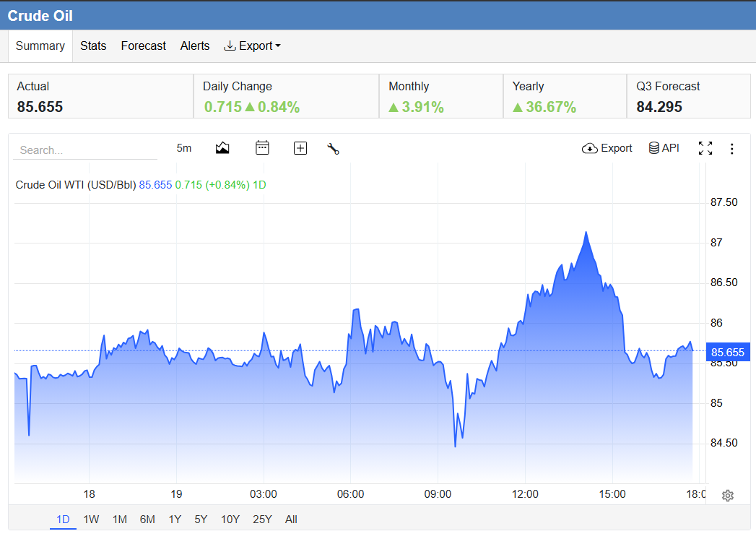Viewport: 756px width, 539px height.
Task: Select the 25Y time range
Action: (262, 519)
